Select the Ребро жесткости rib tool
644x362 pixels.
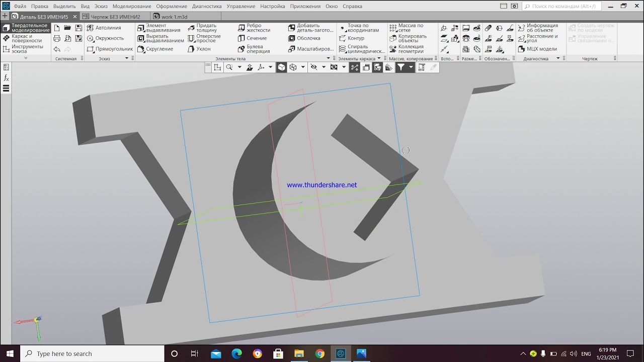point(254,28)
